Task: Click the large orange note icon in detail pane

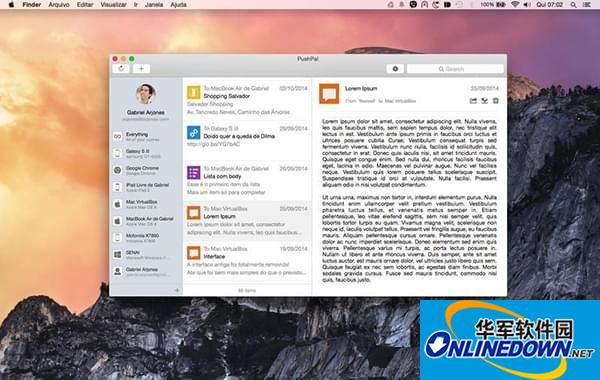Action: tap(329, 94)
